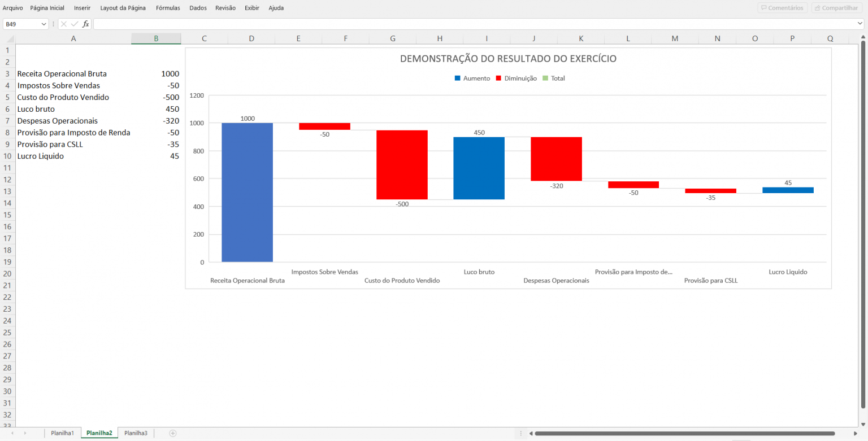Select the blue Receita Operacional Bruta bar

coord(247,192)
